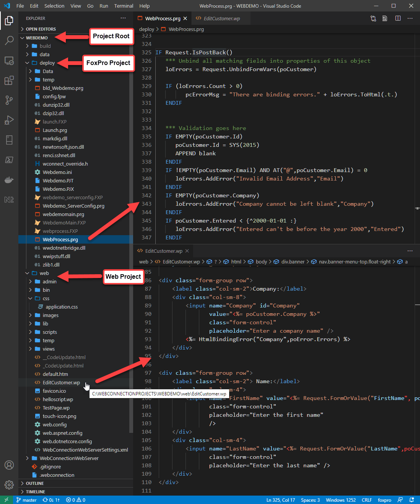Open the notebook icon in activity bar
Viewport: 420px width, 504px height.
9,140
